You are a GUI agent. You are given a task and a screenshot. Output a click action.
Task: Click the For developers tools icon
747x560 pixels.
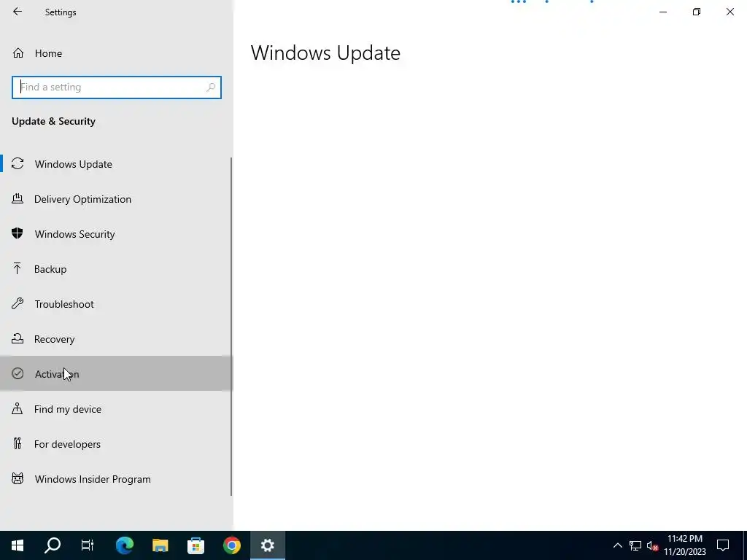18,443
